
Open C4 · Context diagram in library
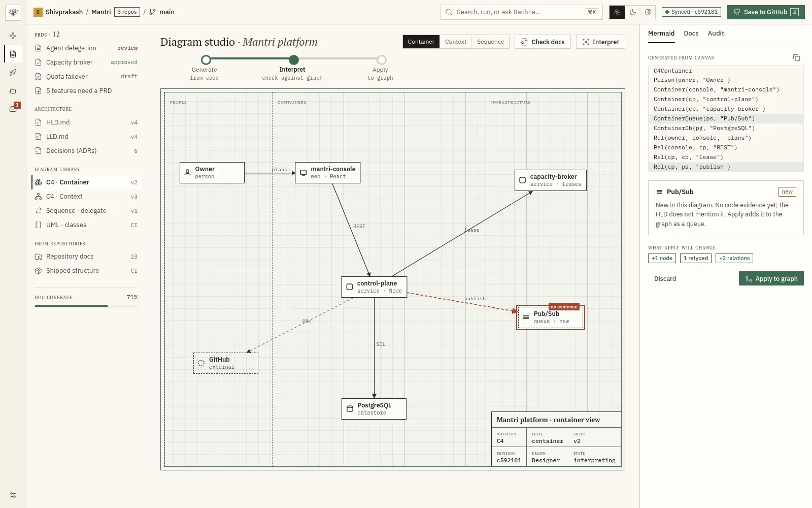tap(86, 197)
